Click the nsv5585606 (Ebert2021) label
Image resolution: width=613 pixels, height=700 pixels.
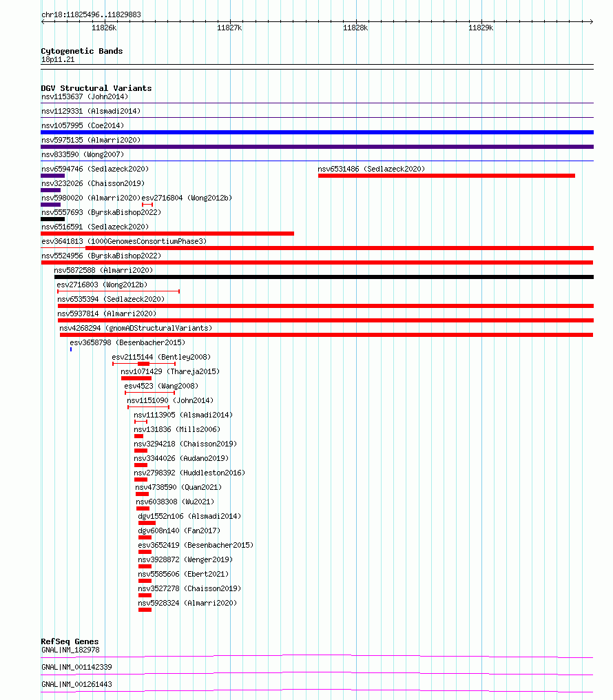click(x=183, y=574)
